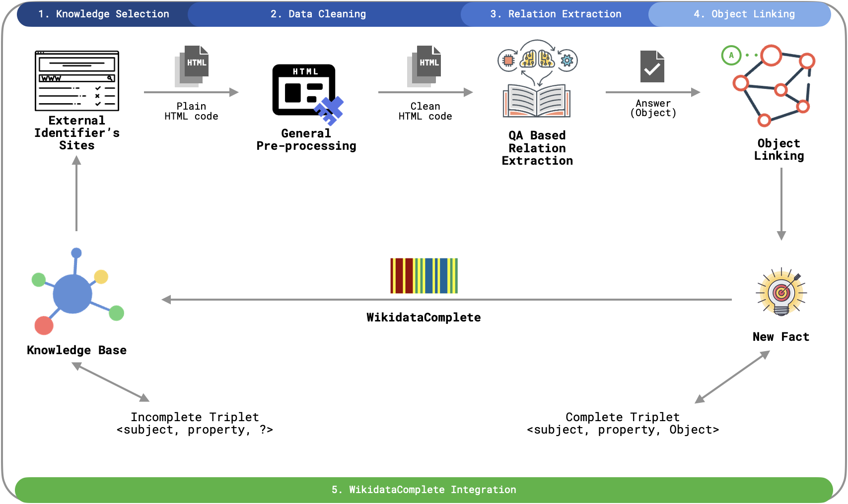Click the Answer (Object) label

(653, 108)
